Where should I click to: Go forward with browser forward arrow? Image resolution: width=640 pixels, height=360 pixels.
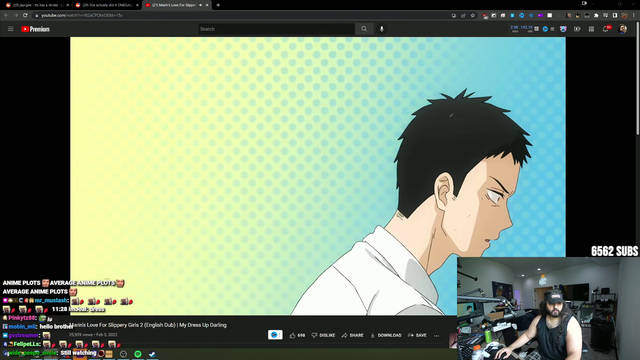click(x=16, y=15)
